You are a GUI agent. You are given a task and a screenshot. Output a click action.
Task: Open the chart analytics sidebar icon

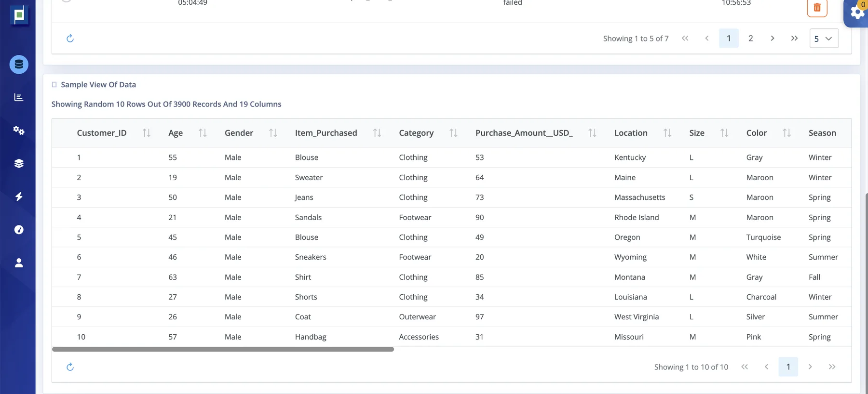19,97
